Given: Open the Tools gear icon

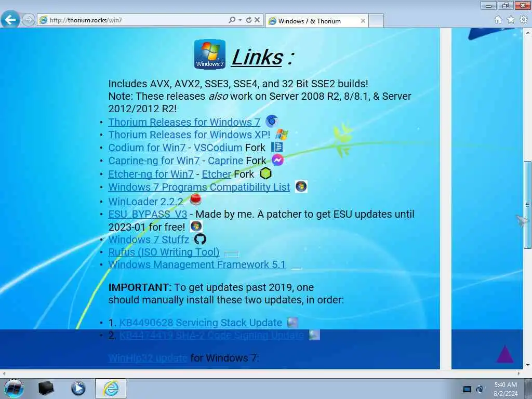Looking at the screenshot, I should 524,20.
